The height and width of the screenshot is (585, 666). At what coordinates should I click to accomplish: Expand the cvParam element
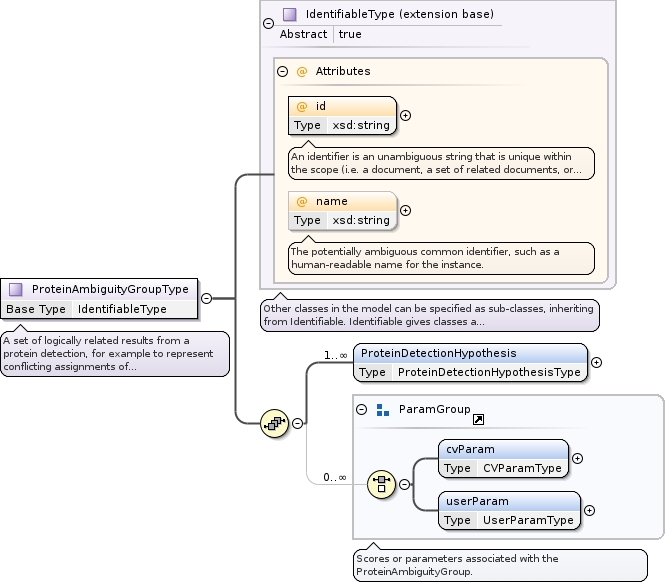pos(577,458)
